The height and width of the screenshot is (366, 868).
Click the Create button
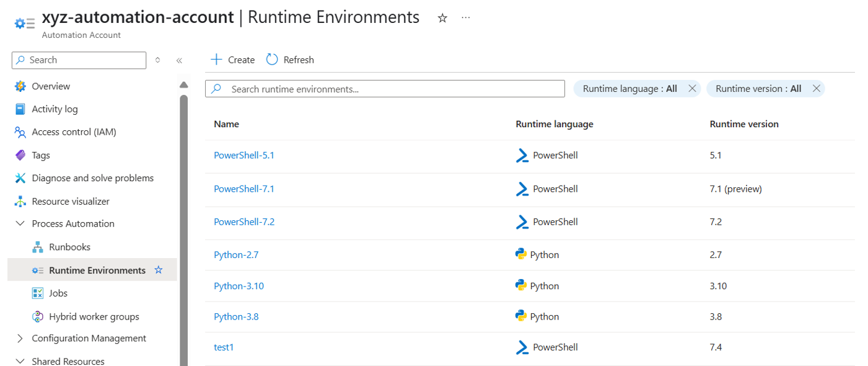click(232, 59)
